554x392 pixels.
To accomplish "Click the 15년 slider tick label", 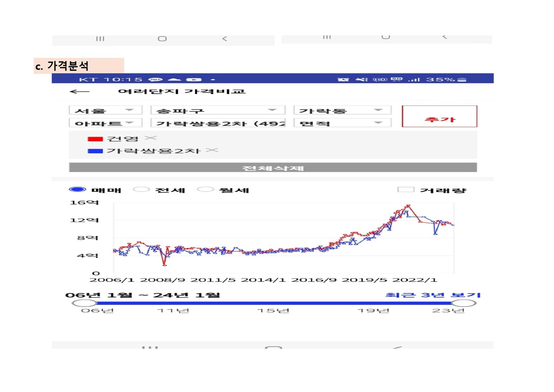I will point(273,311).
